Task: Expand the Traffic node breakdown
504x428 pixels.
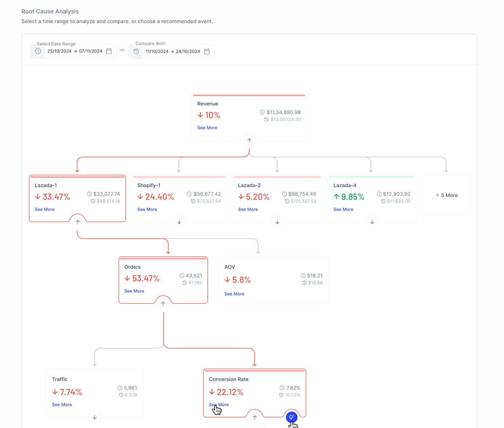Action: pos(95,417)
